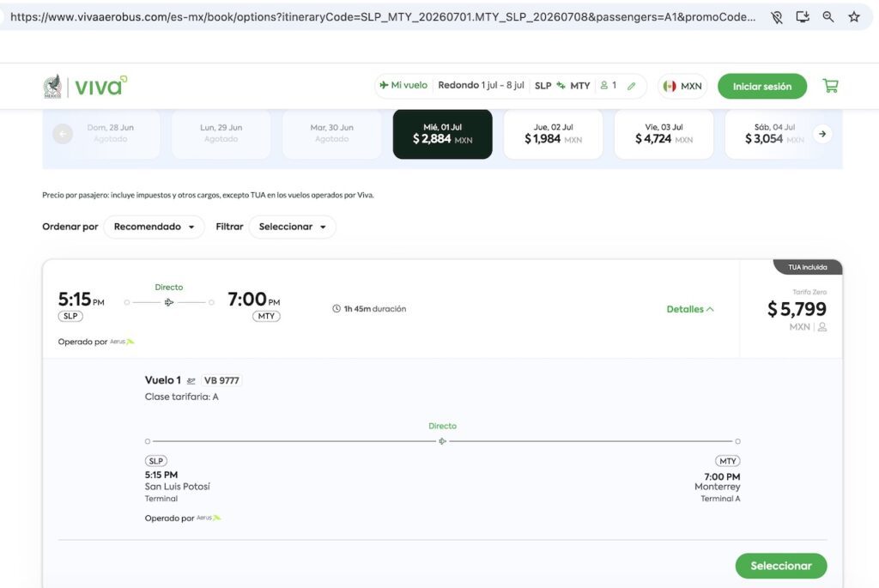Click the Mi vuelo link

(x=403, y=85)
